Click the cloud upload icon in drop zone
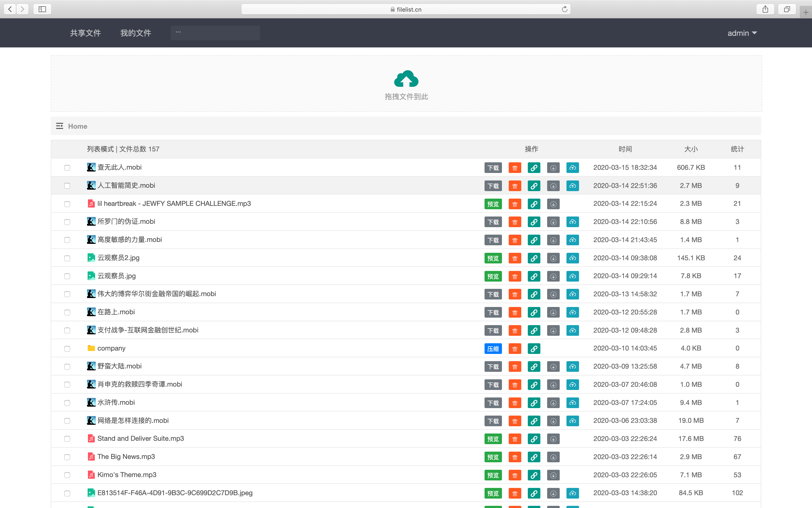 pyautogui.click(x=406, y=79)
